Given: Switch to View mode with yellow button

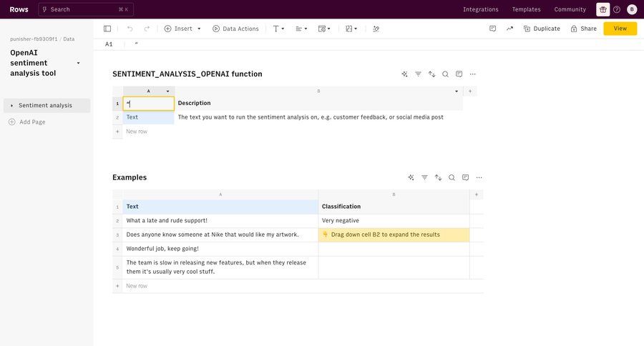Looking at the screenshot, I should click(620, 29).
